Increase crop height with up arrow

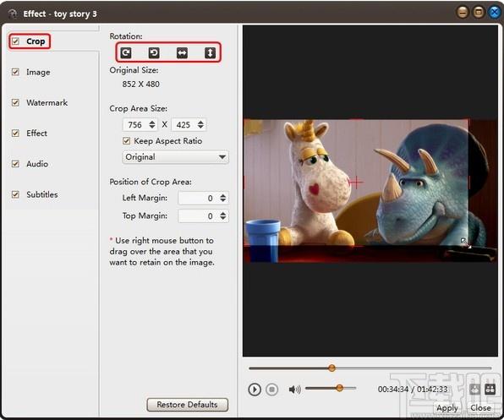[200, 122]
